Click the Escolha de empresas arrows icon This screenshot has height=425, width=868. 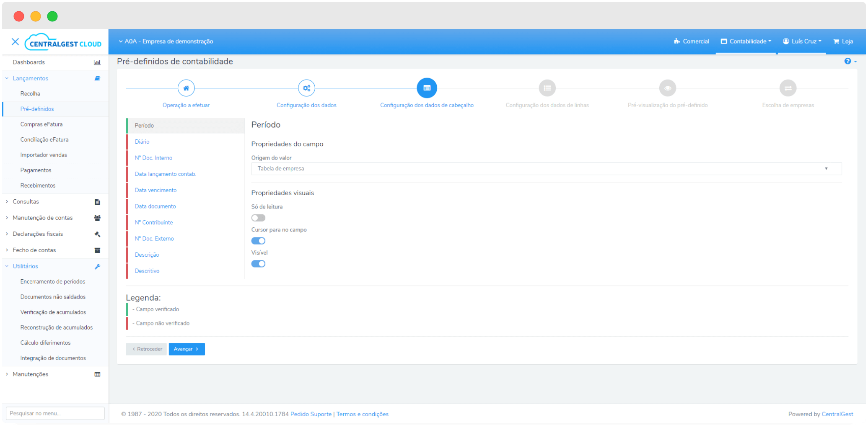coord(788,88)
